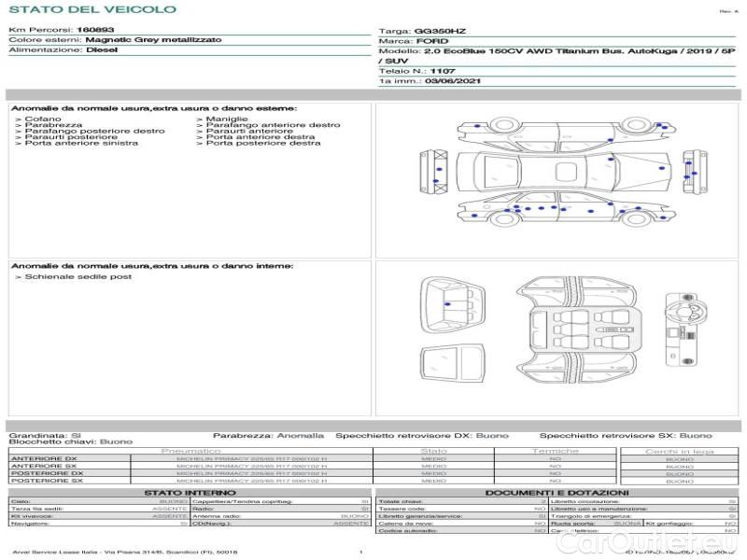
Task: Click Porta anteriore sinistra entry
Action: (x=81, y=143)
